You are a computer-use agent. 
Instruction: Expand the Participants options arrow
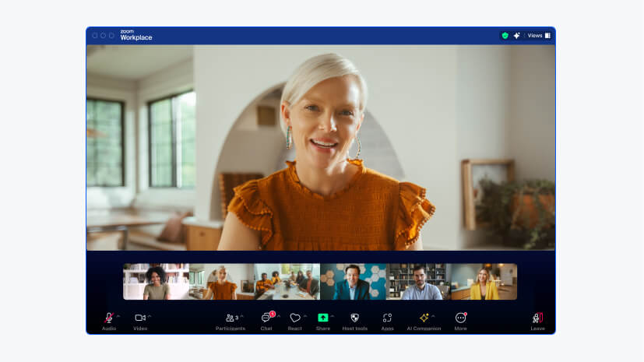tap(241, 316)
